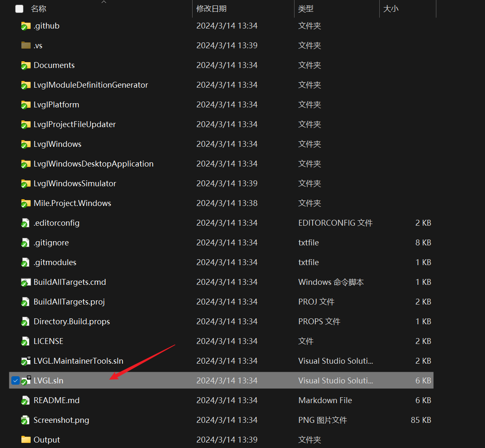Click the Directory.Build.props file icon
Screen dimensions: 485x448
point(25,322)
